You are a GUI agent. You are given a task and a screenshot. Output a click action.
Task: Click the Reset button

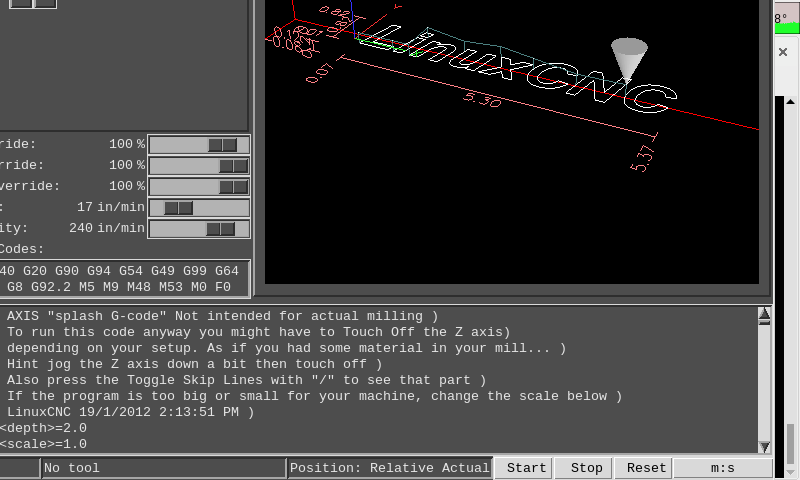pos(643,468)
